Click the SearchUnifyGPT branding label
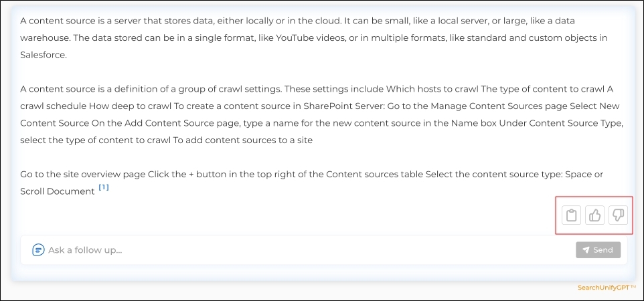644x301 pixels. pos(607,288)
